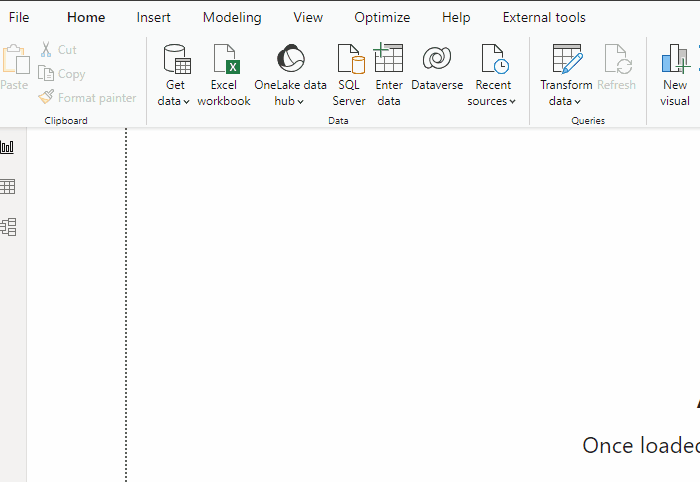Open the Modeling ribbon tab

232,17
